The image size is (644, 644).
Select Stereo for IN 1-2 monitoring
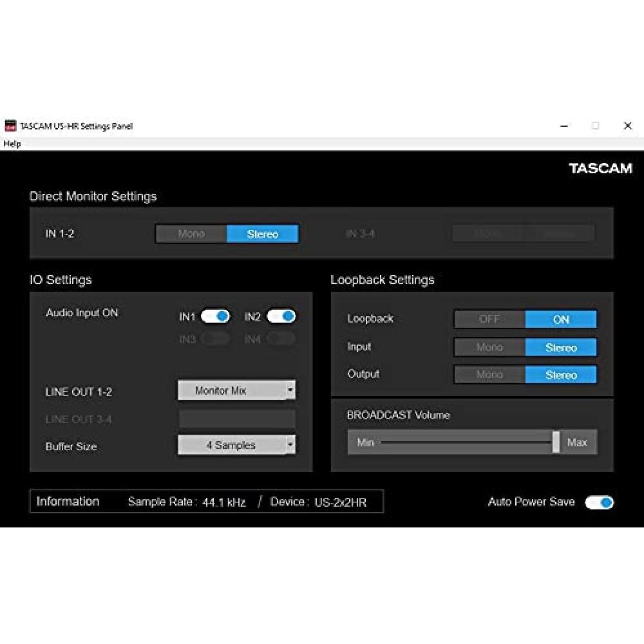click(262, 234)
